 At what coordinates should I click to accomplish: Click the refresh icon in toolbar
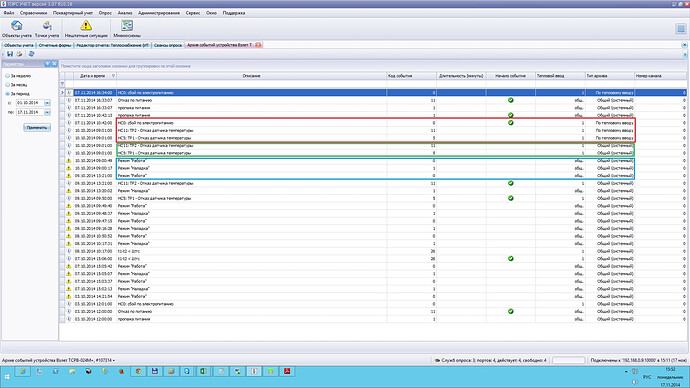(31, 54)
